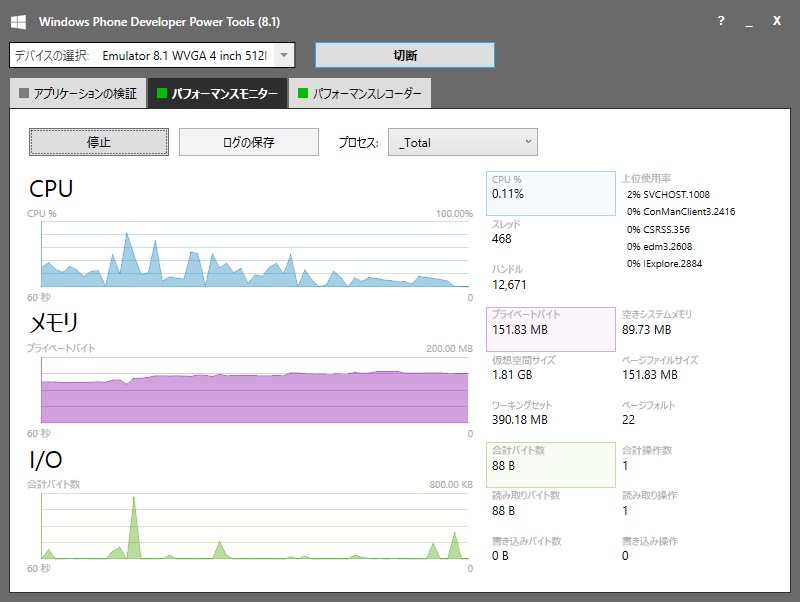Open the device selection dropdown arrow

pos(284,55)
